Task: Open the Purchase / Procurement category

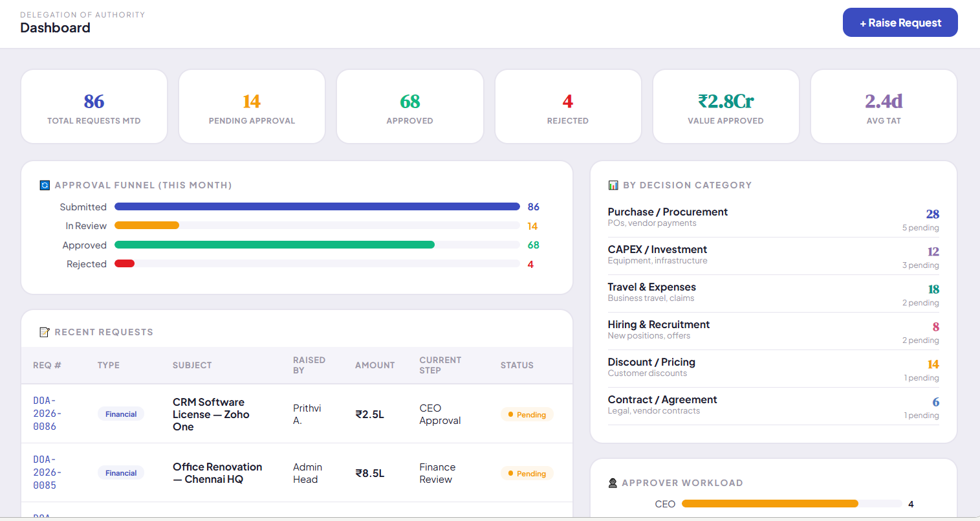Action: pyautogui.click(x=773, y=219)
